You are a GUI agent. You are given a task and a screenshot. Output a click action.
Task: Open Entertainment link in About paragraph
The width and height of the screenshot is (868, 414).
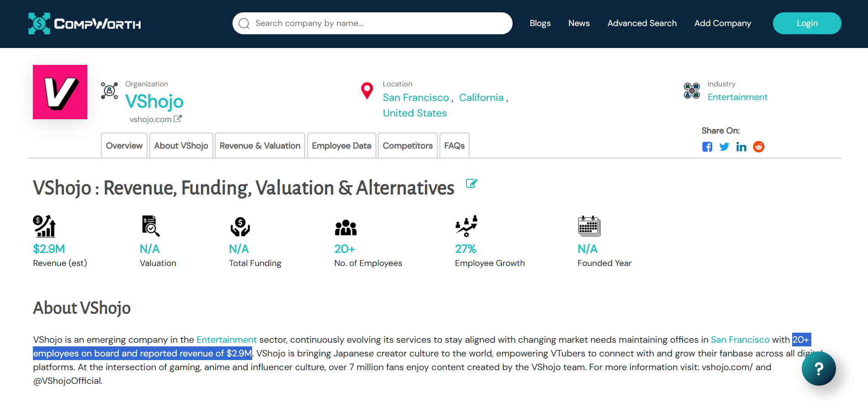point(227,340)
